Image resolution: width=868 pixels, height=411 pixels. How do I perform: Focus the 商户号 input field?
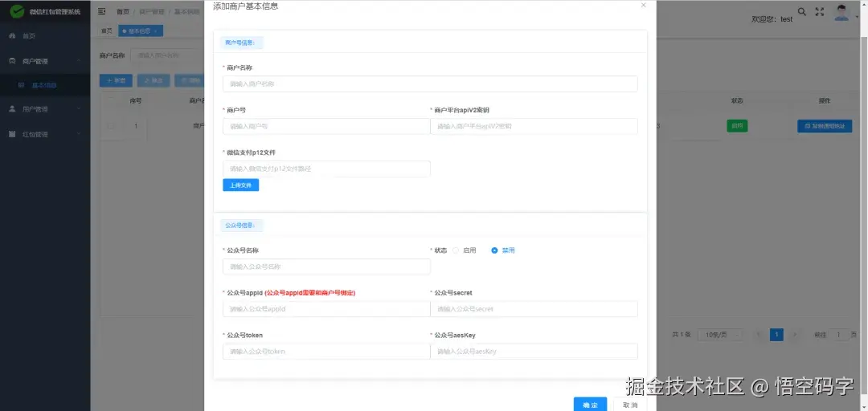pos(326,126)
